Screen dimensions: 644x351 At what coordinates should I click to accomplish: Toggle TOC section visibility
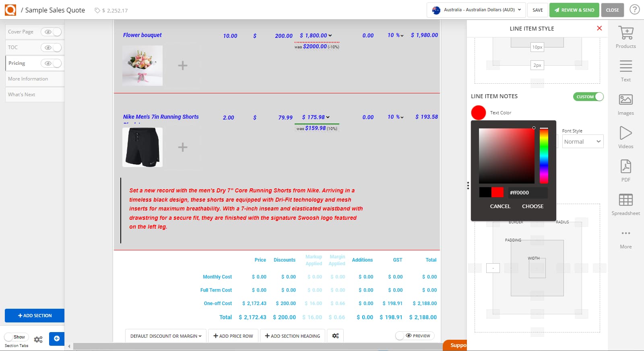tap(51, 47)
